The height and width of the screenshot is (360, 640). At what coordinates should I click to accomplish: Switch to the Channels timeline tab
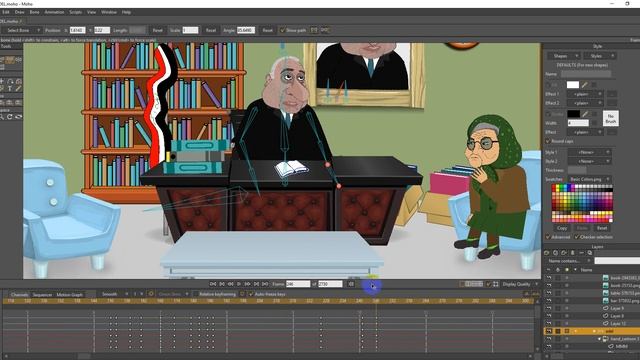[20, 294]
